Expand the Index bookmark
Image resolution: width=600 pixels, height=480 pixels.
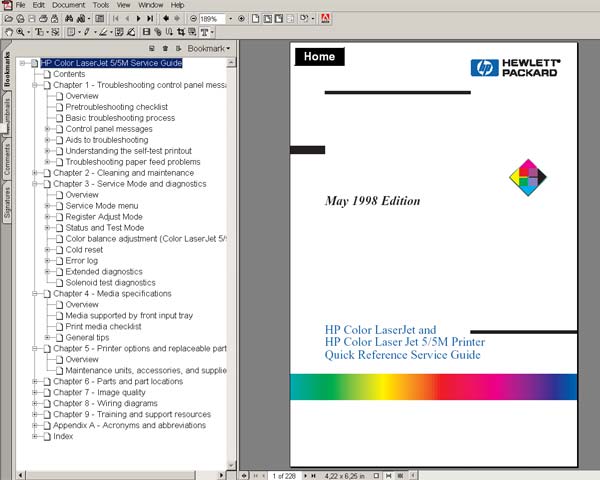(x=35, y=436)
